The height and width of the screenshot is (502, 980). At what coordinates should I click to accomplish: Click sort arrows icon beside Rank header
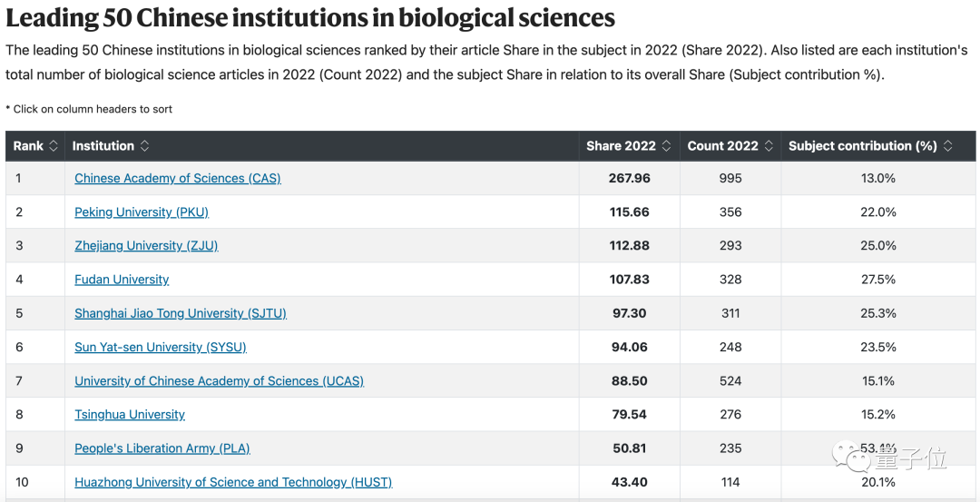tap(54, 146)
